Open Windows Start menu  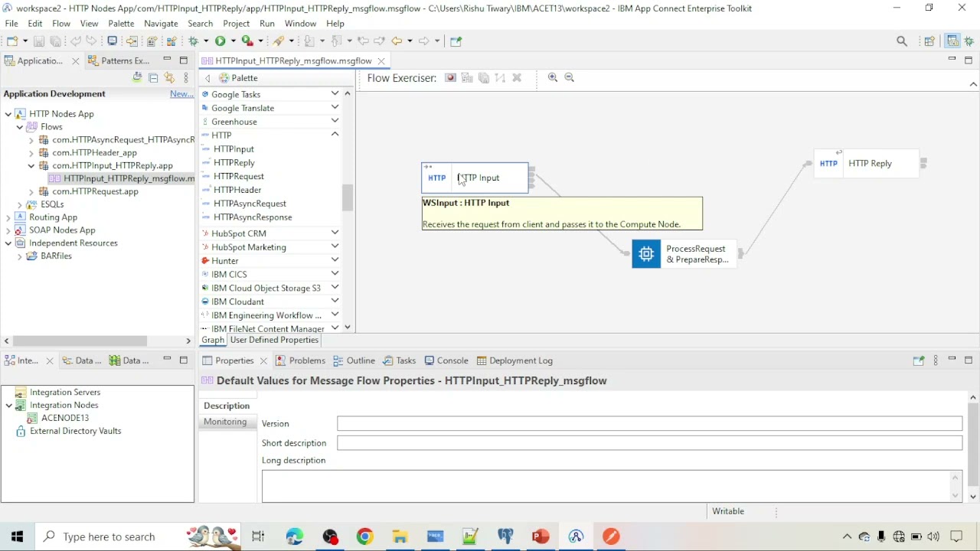(x=17, y=536)
